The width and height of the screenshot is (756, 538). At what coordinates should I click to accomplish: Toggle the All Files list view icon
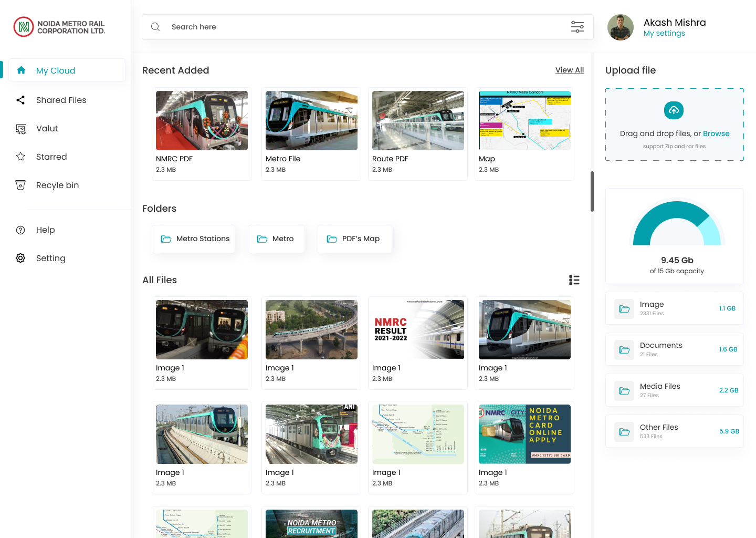tap(574, 280)
